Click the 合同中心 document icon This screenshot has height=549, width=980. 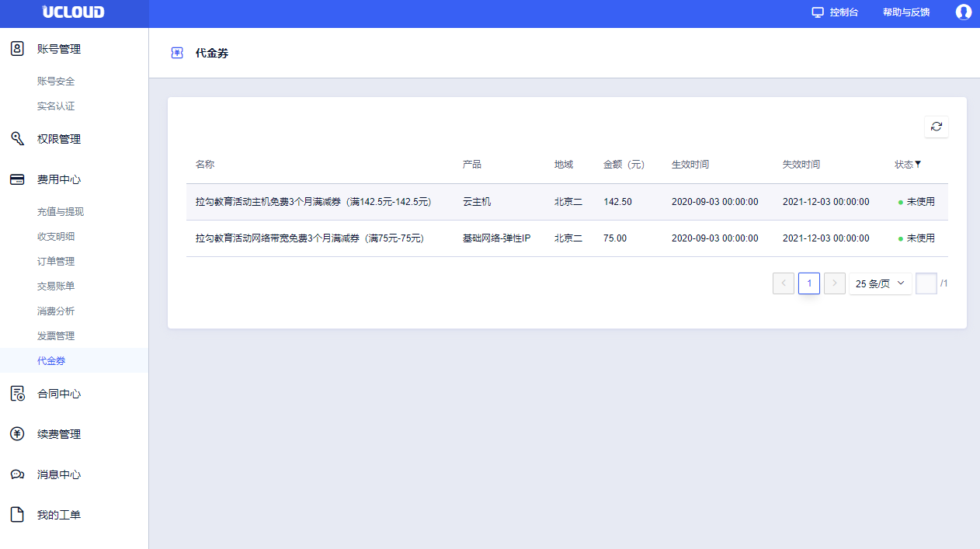(x=17, y=394)
